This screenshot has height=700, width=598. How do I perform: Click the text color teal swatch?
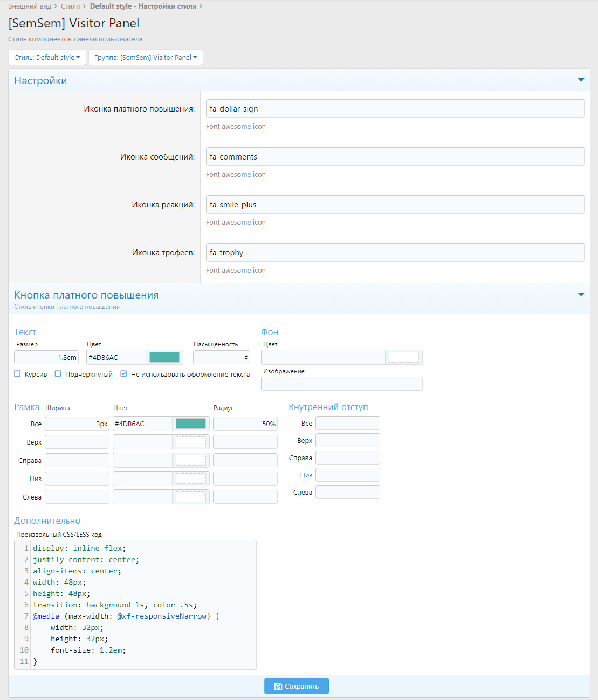[164, 357]
